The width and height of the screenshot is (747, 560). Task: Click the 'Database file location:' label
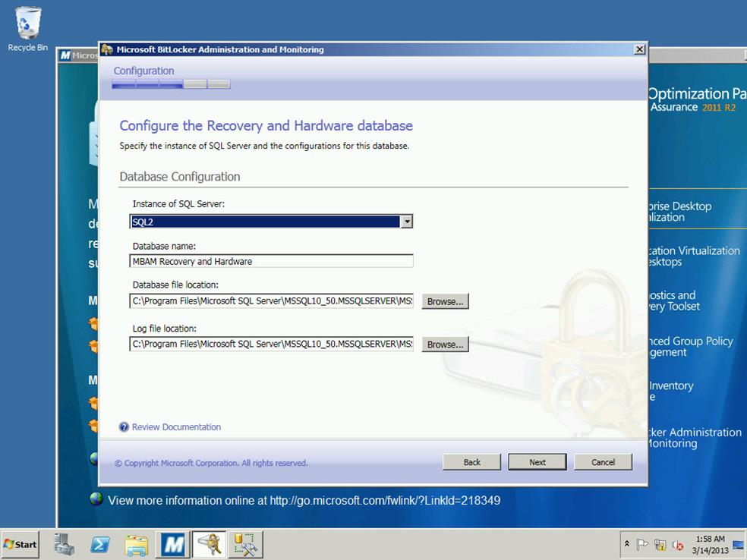[x=175, y=285]
